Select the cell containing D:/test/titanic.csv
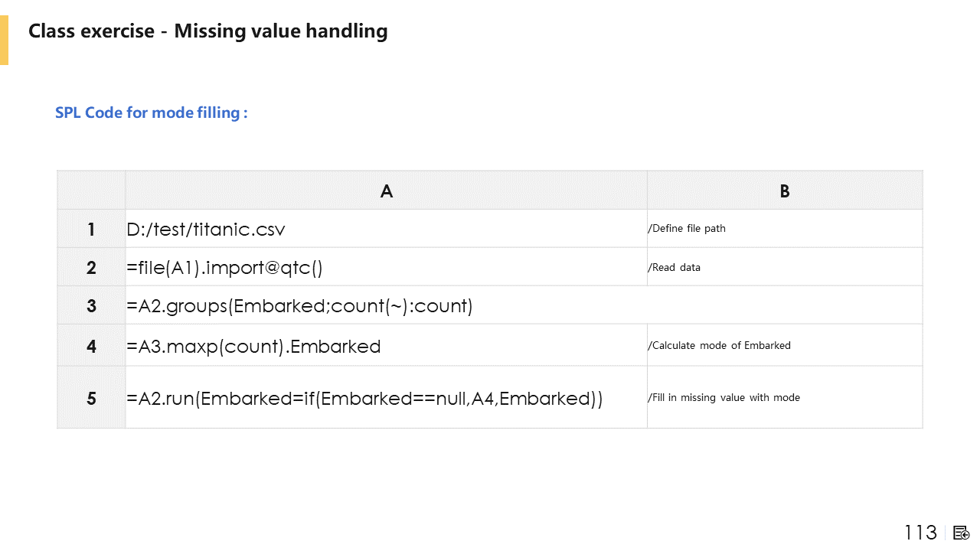 [207, 229]
